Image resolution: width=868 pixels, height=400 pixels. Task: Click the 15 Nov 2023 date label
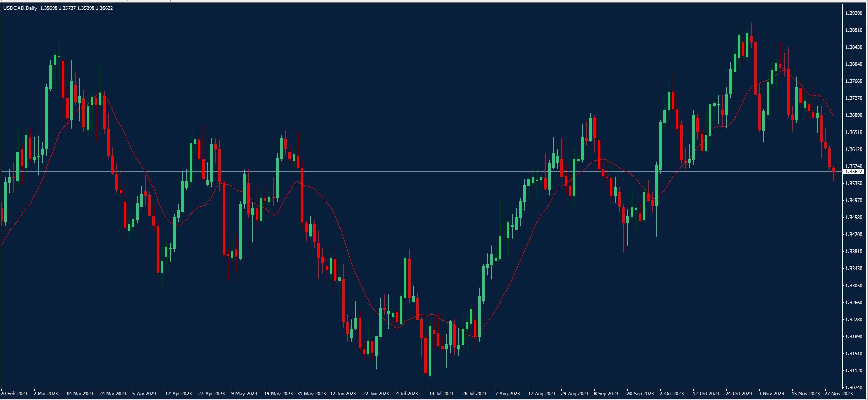[805, 394]
